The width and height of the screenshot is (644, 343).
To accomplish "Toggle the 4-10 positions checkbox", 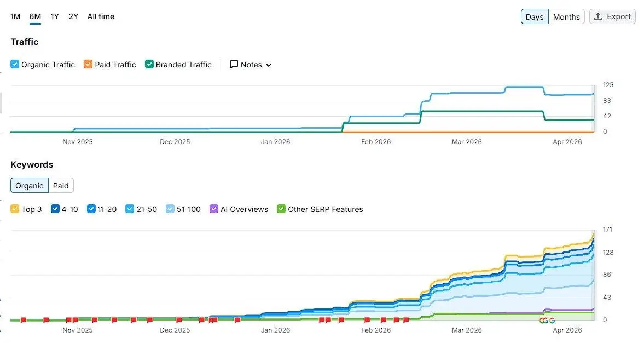I will [55, 209].
